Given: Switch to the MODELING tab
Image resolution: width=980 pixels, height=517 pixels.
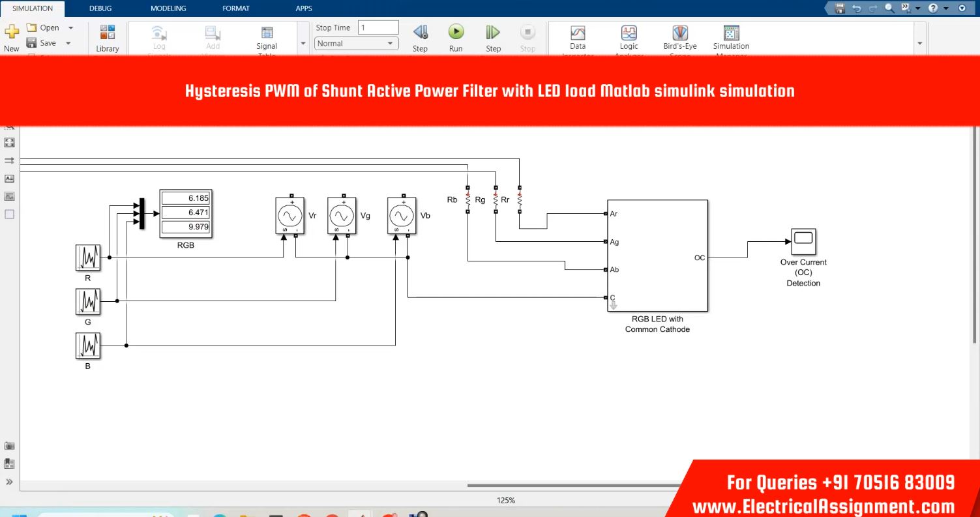Looking at the screenshot, I should (x=168, y=8).
